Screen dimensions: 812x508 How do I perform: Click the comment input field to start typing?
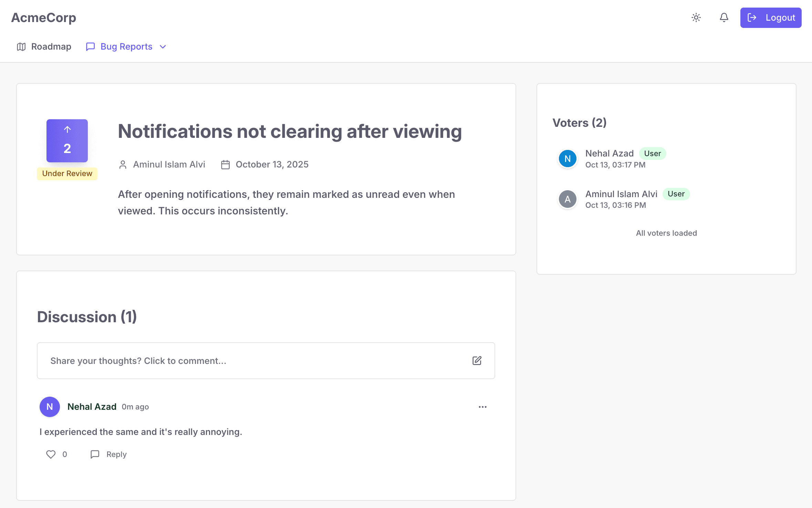[x=241, y=360]
